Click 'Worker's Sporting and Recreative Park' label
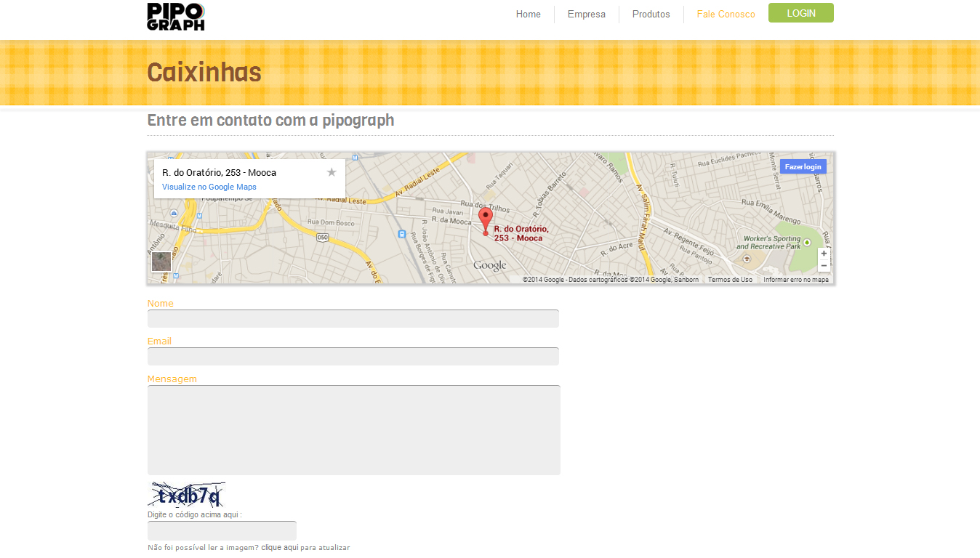980x558 pixels. tap(771, 243)
